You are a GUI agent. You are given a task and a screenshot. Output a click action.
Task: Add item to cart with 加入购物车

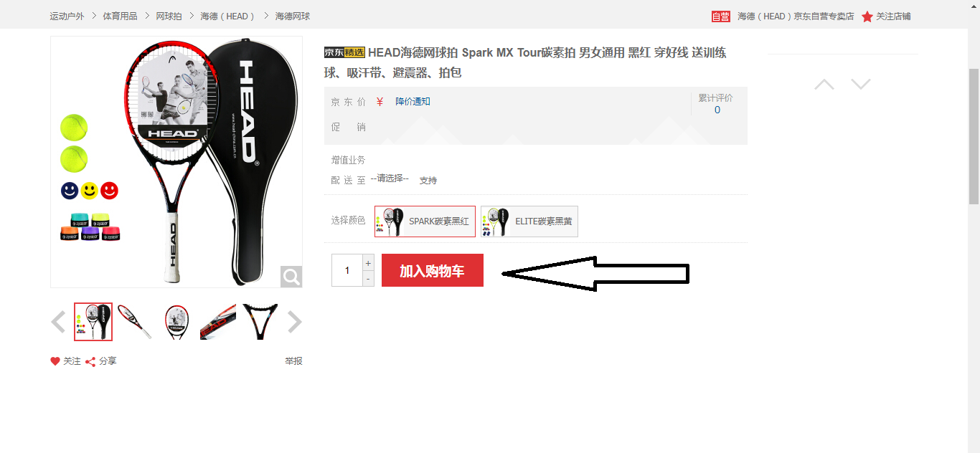coord(433,270)
